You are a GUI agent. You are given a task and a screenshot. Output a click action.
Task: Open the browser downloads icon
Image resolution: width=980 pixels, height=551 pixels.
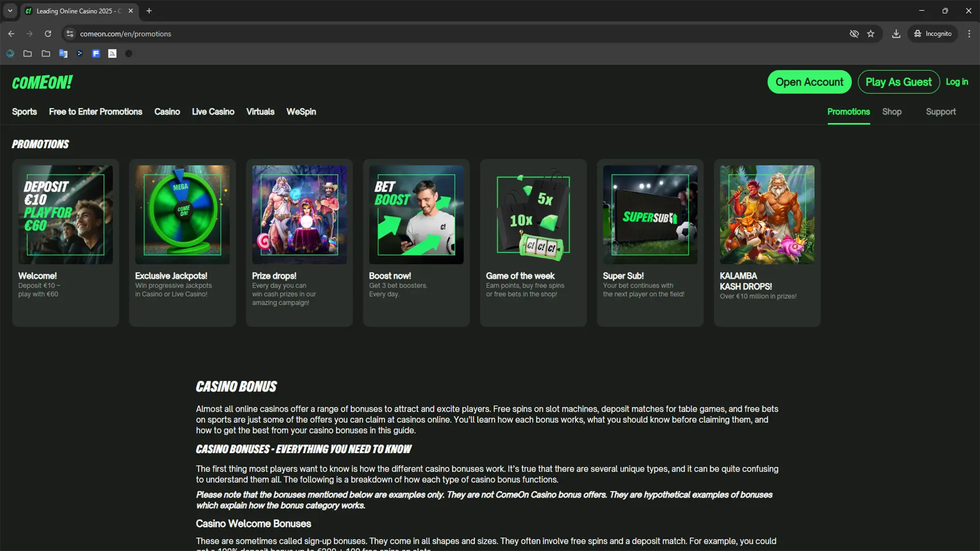click(x=896, y=34)
